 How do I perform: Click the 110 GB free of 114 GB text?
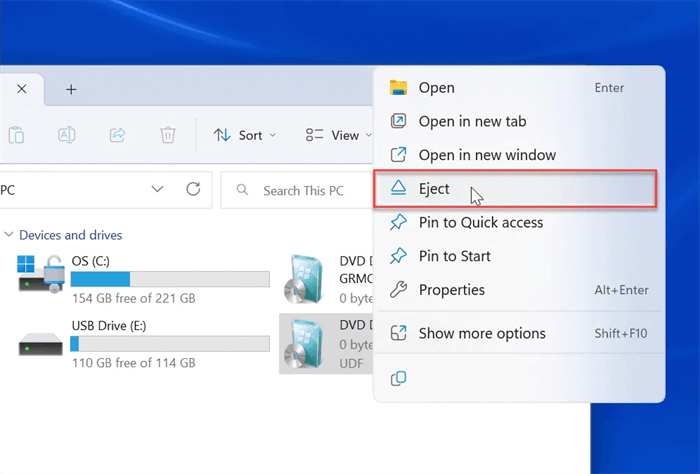(133, 363)
